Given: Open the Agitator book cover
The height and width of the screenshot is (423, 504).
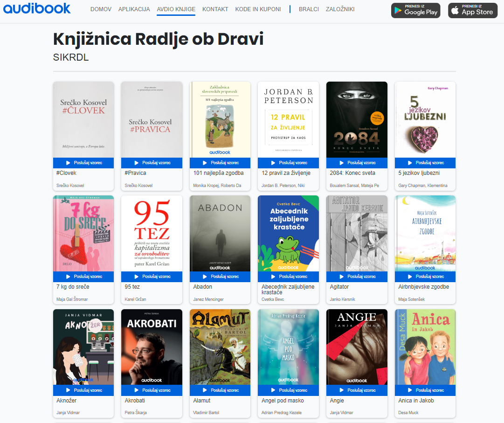Looking at the screenshot, I should pyautogui.click(x=357, y=233).
